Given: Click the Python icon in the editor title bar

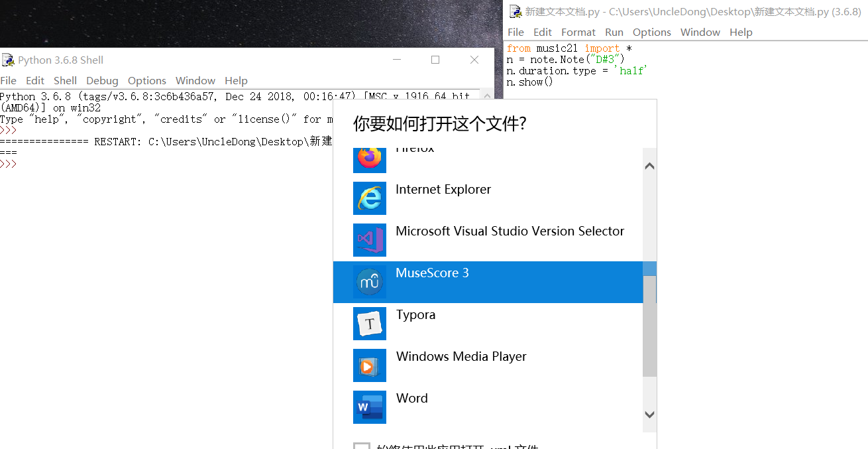Looking at the screenshot, I should (515, 11).
